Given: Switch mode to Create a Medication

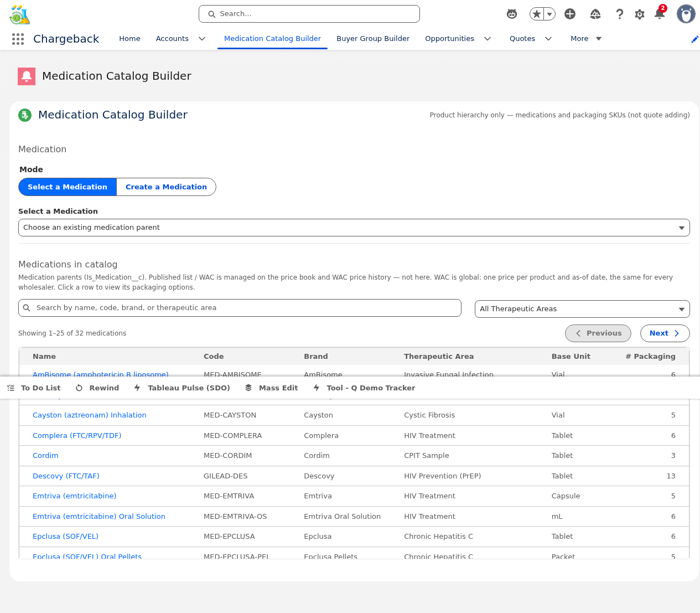Looking at the screenshot, I should point(166,187).
